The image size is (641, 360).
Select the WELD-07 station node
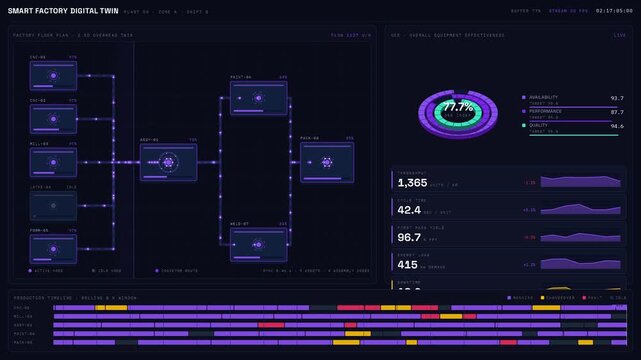(258, 244)
